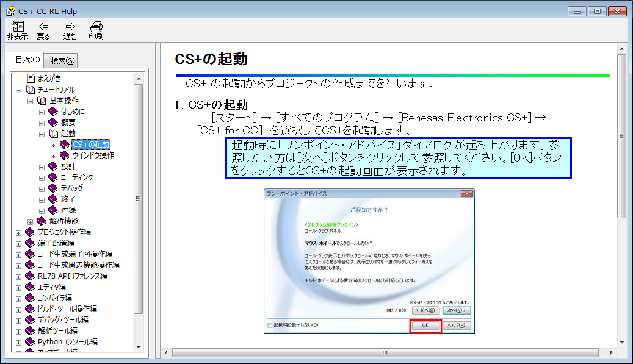Click the open-book icon beside 基本操作

pyautogui.click(x=42, y=101)
